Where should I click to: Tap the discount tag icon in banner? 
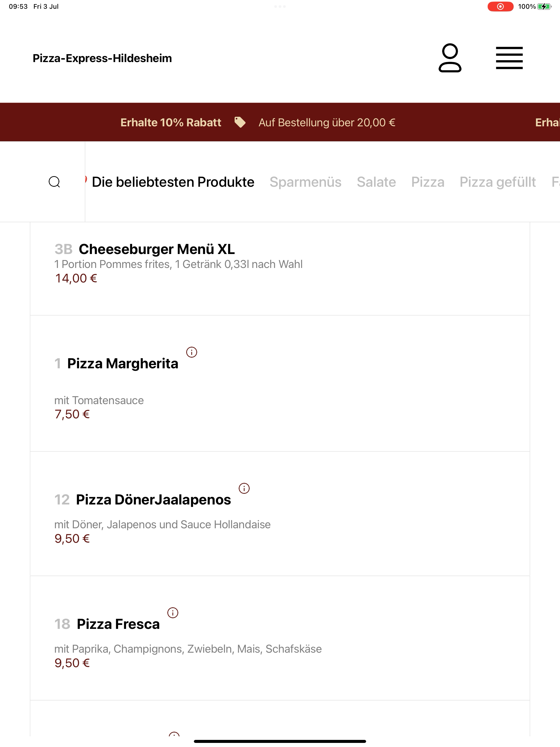[240, 122]
